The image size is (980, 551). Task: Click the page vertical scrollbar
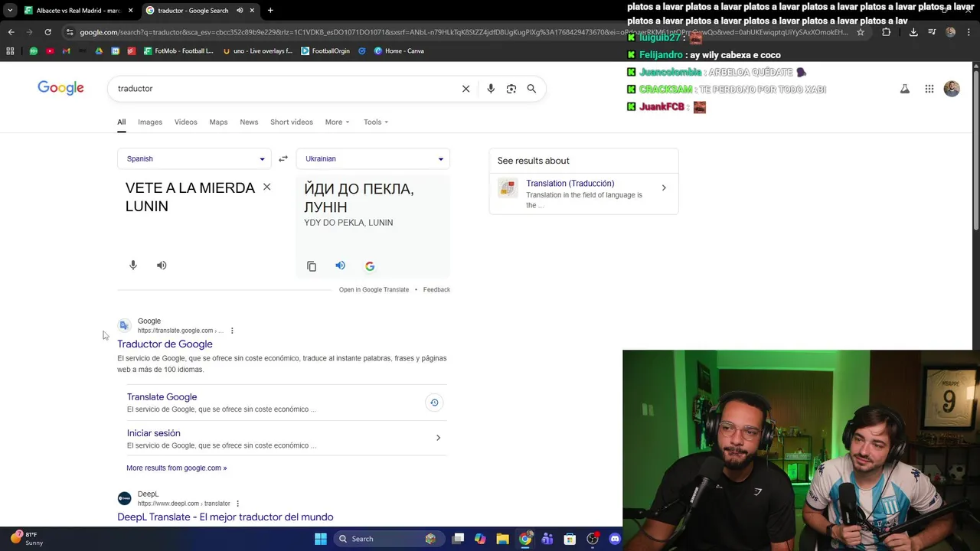click(976, 149)
